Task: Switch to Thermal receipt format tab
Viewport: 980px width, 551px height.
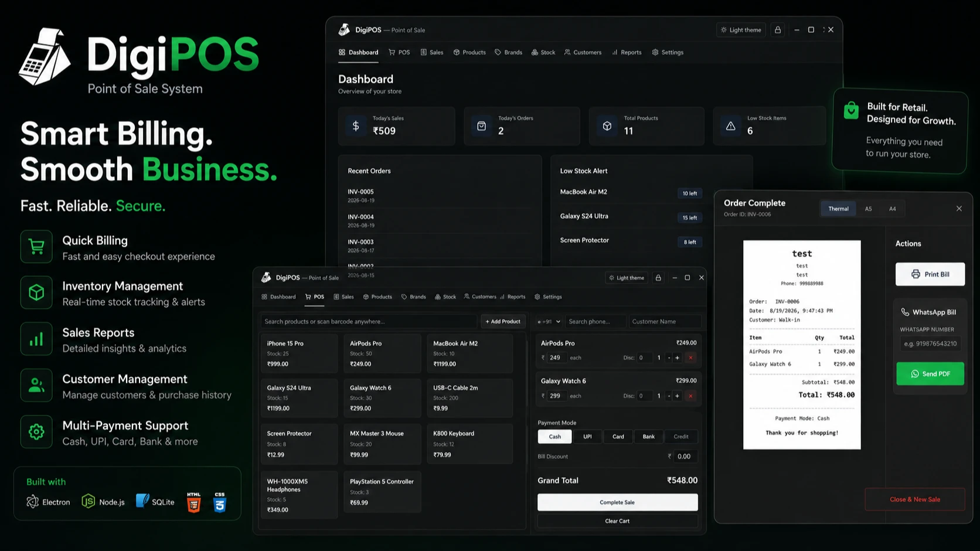Action: pyautogui.click(x=838, y=209)
